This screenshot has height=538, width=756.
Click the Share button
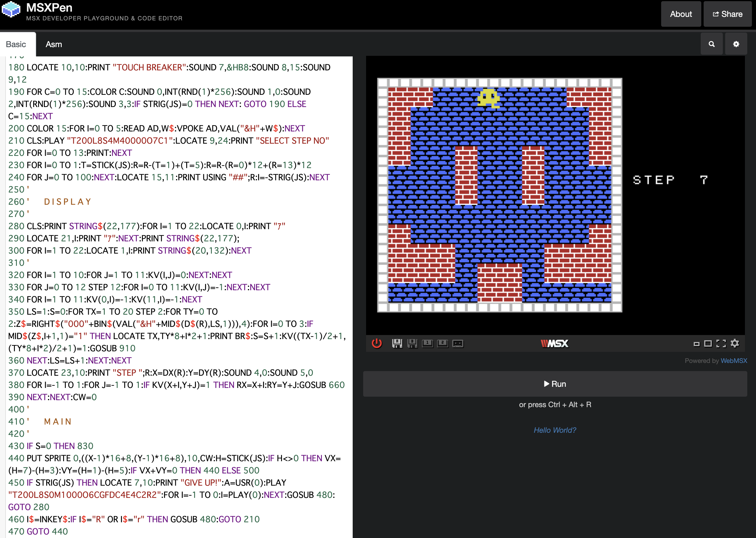[727, 14]
